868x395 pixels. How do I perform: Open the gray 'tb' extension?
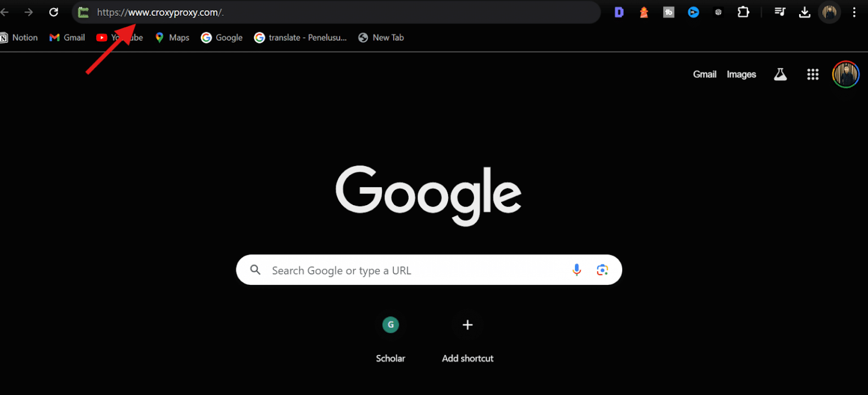[x=669, y=12]
